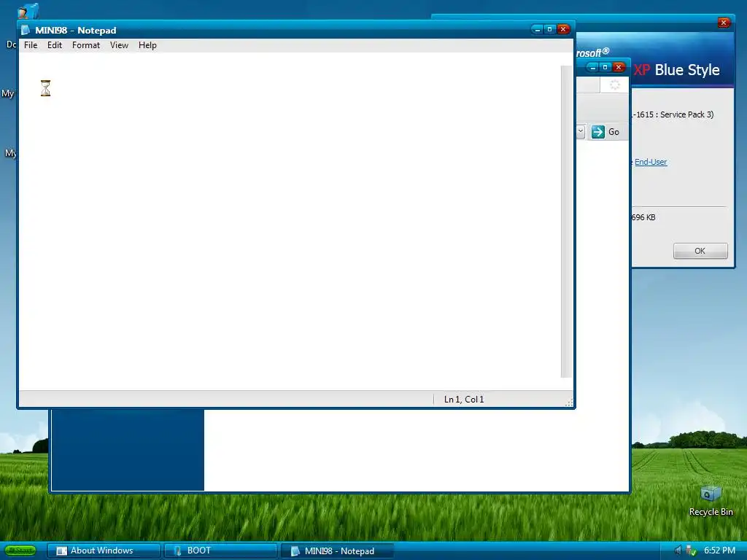The width and height of the screenshot is (747, 560).
Task: Open the View menu in Notepad
Action: pyautogui.click(x=119, y=45)
